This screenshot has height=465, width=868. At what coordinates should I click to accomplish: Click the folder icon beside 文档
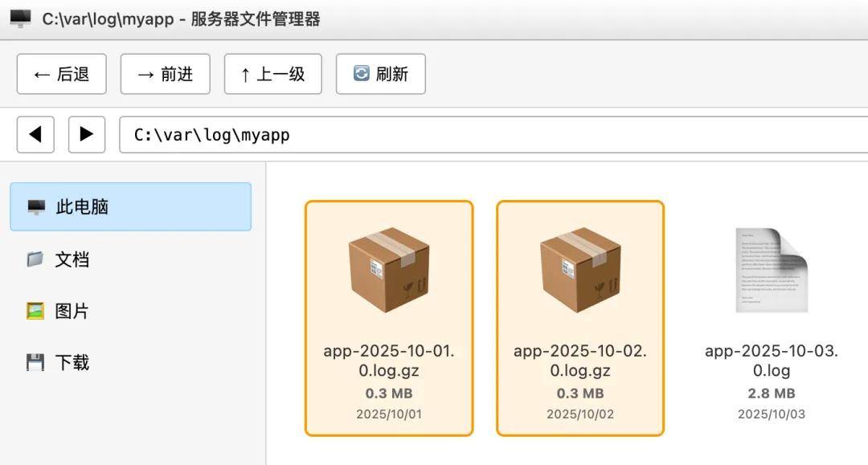[x=35, y=259]
